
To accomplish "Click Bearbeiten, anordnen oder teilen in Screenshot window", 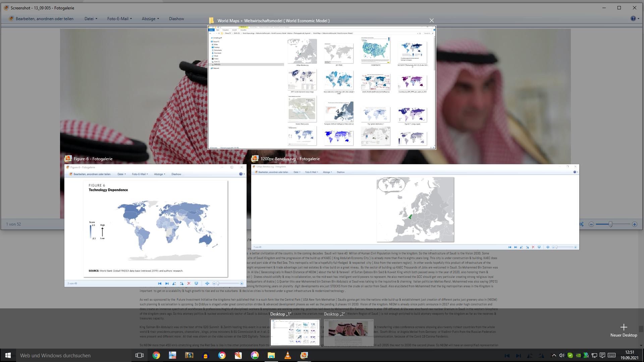I will [41, 19].
